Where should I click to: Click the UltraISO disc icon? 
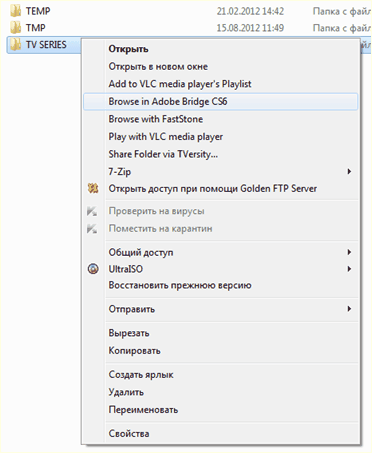click(93, 269)
